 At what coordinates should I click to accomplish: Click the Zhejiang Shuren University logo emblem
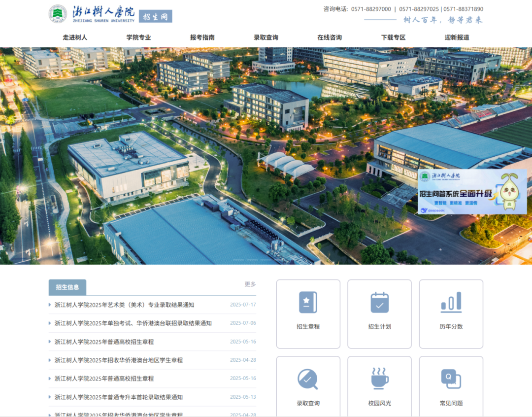(x=58, y=14)
